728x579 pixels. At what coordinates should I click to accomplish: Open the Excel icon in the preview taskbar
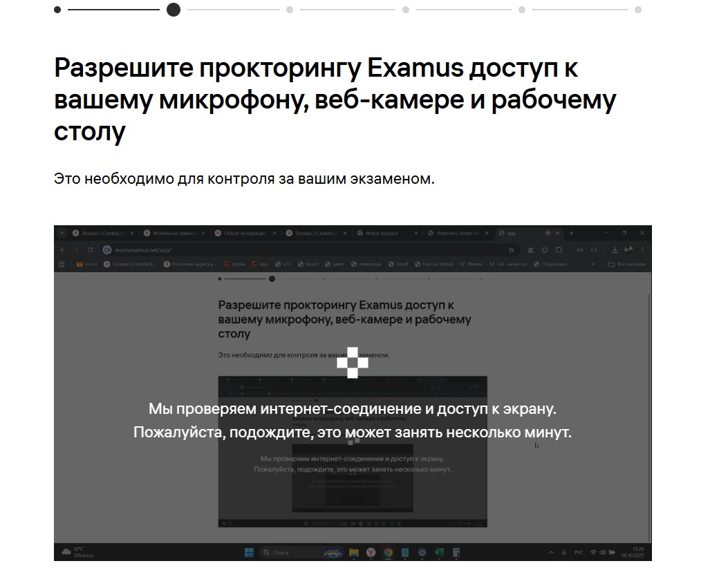pos(438,553)
